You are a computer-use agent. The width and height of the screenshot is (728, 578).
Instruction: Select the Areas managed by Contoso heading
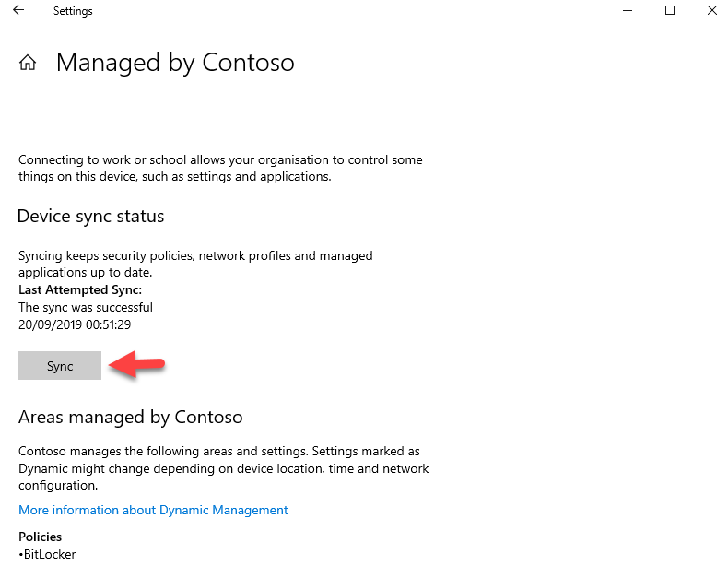point(131,418)
